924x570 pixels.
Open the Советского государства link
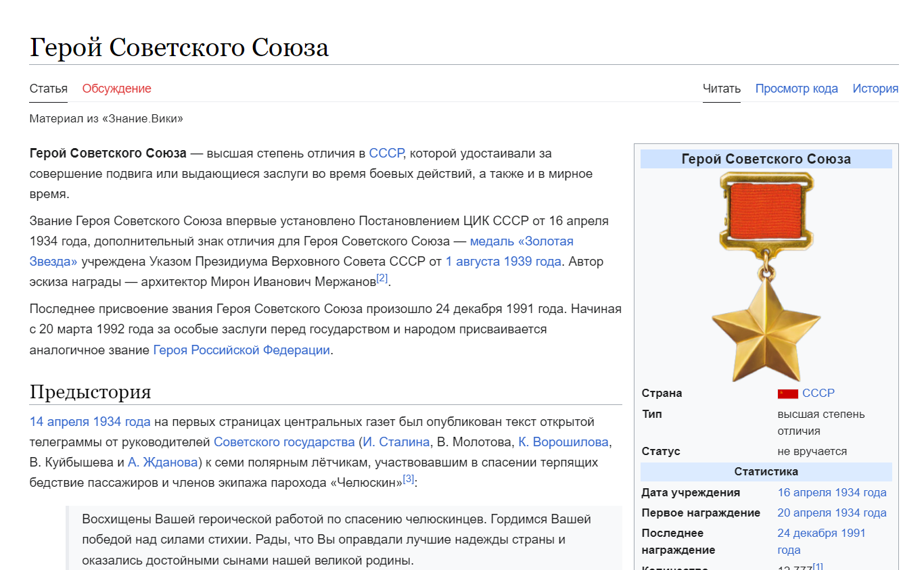[283, 442]
